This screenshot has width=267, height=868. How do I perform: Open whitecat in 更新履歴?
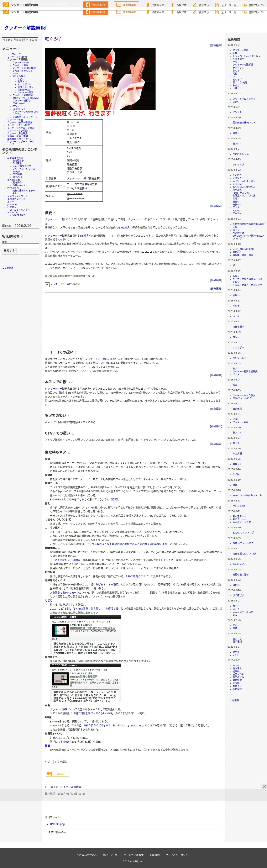coord(237,184)
